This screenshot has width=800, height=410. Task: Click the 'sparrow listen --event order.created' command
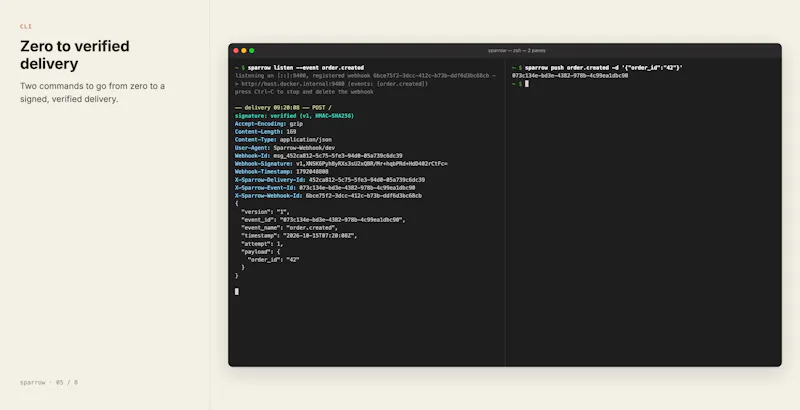point(306,68)
